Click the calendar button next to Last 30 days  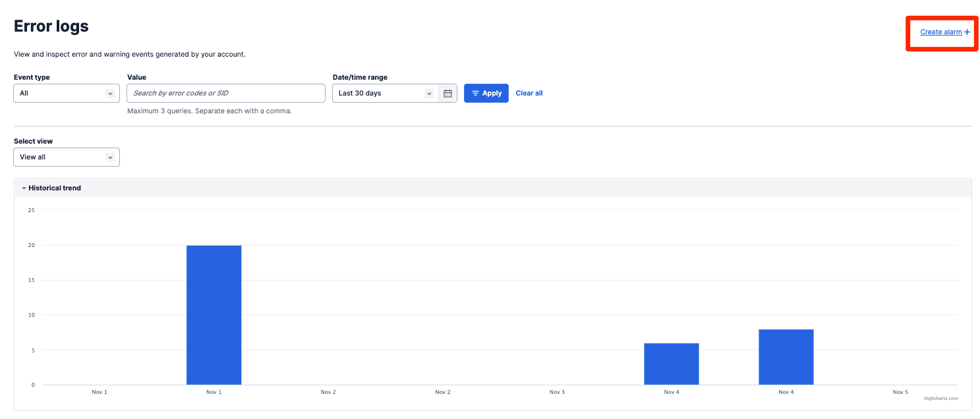click(x=447, y=93)
